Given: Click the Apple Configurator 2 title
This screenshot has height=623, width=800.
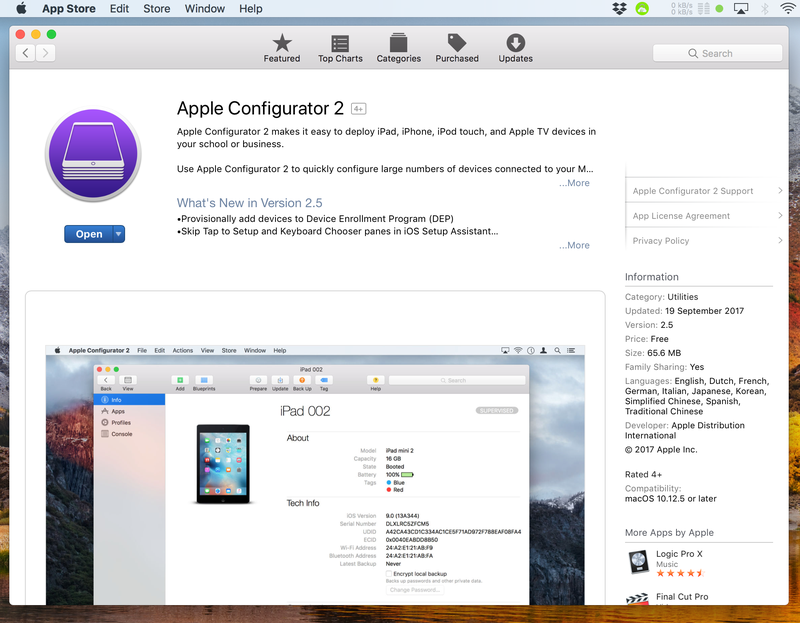Looking at the screenshot, I should coord(260,108).
